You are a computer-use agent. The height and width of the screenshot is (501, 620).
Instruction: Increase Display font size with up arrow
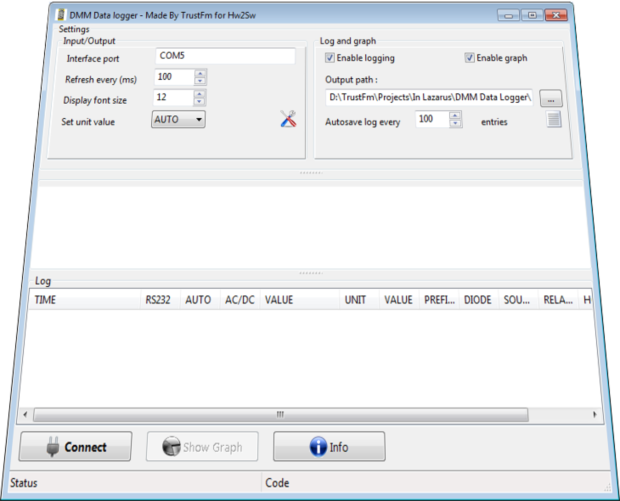click(200, 94)
